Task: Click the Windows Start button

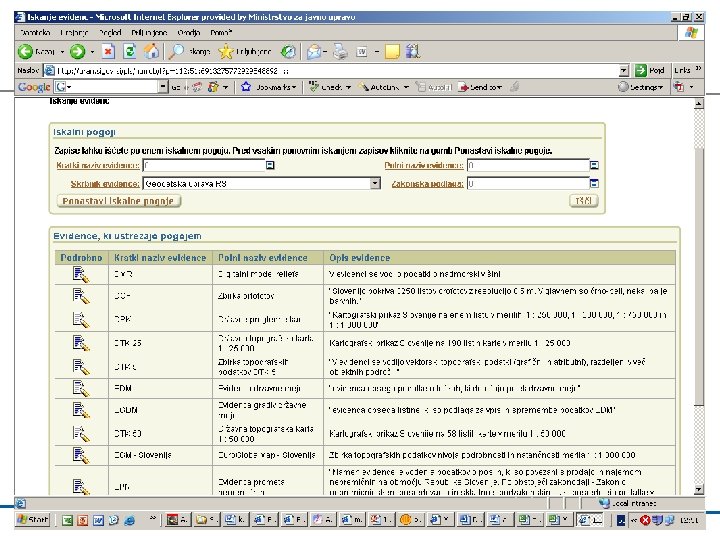Action: pos(32,519)
